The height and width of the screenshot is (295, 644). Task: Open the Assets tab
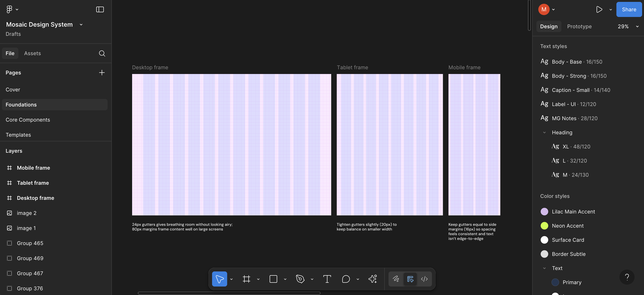pyautogui.click(x=33, y=53)
